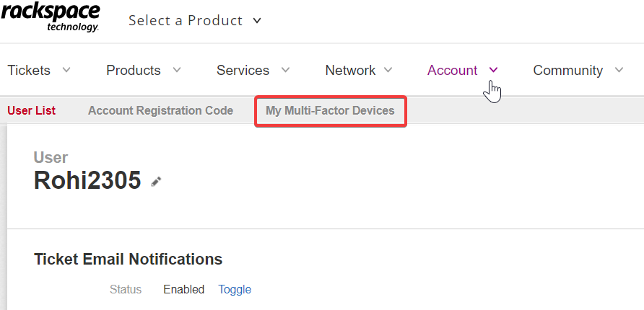Expand the chevron arrow beside Network
Screen dimensions: 644x310
tap(388, 70)
